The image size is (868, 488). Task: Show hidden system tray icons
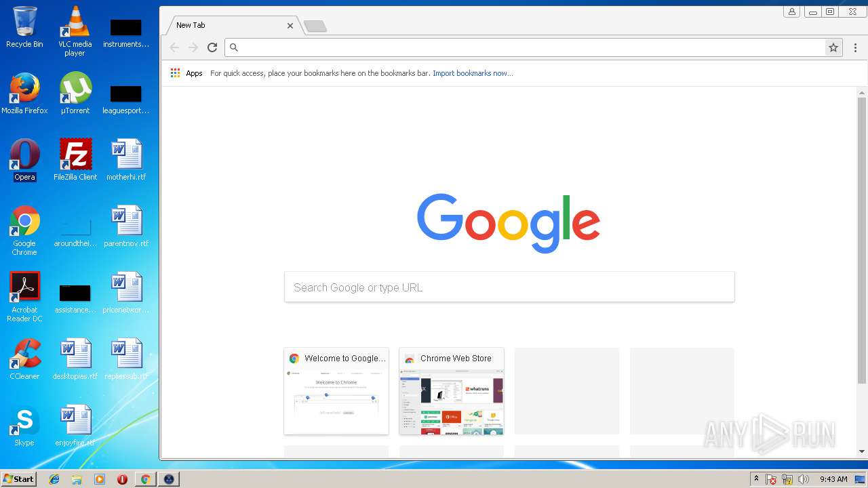(757, 479)
